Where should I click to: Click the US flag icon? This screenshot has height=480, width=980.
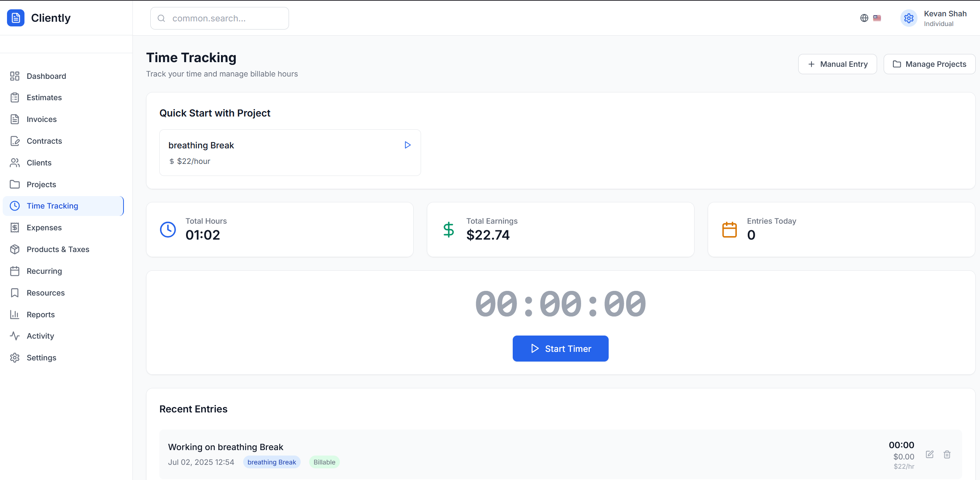(x=877, y=18)
